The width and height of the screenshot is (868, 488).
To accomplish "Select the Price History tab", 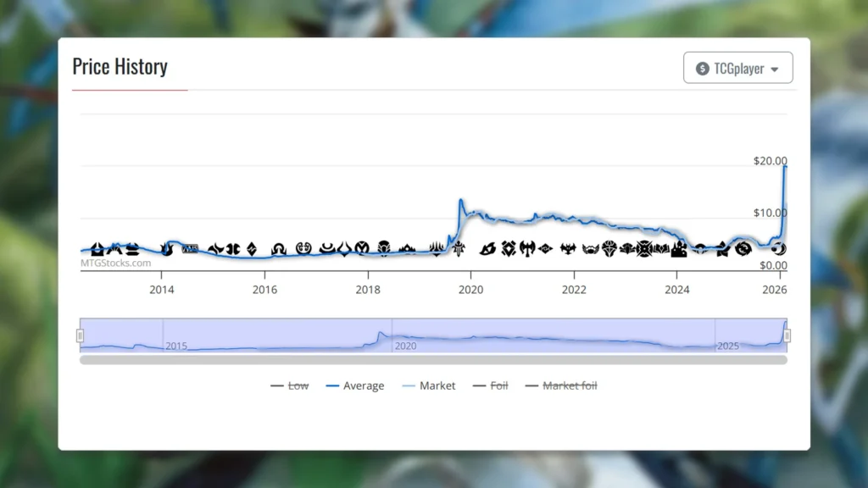I will point(120,66).
